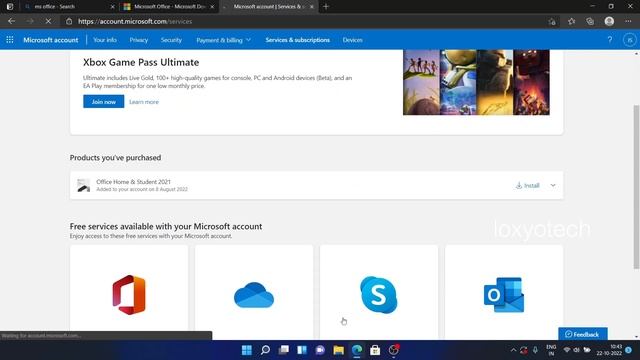Install Office Home & Student 2021
Viewport: 640px width, 360px height.
pyautogui.click(x=528, y=185)
